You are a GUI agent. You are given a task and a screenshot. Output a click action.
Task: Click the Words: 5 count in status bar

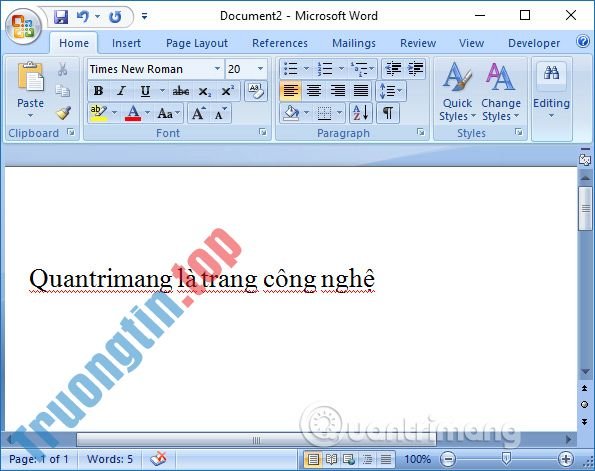click(x=110, y=459)
